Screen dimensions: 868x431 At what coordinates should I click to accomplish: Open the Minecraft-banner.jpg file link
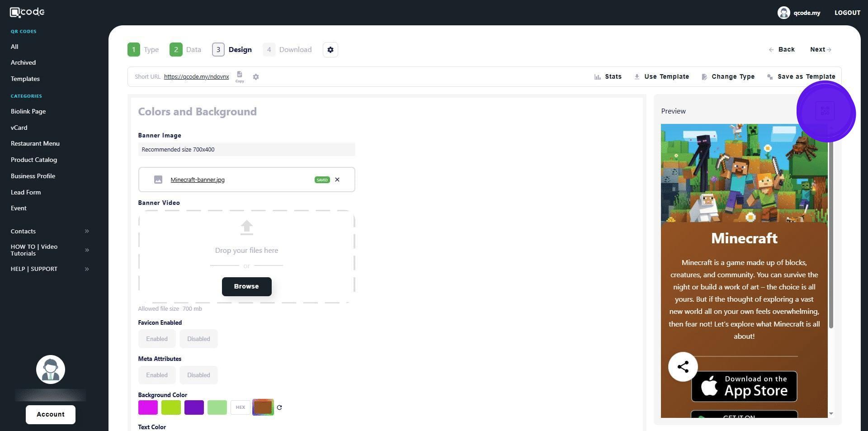pyautogui.click(x=198, y=180)
